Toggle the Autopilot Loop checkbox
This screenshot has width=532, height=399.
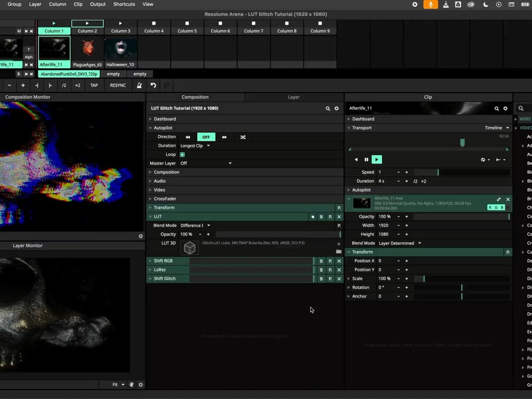tap(182, 155)
